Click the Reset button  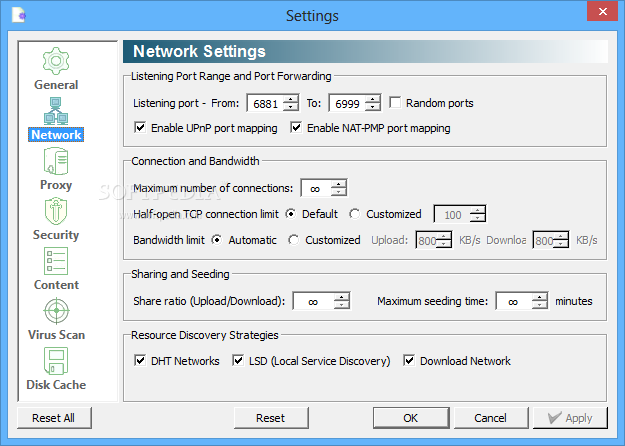coord(271,418)
